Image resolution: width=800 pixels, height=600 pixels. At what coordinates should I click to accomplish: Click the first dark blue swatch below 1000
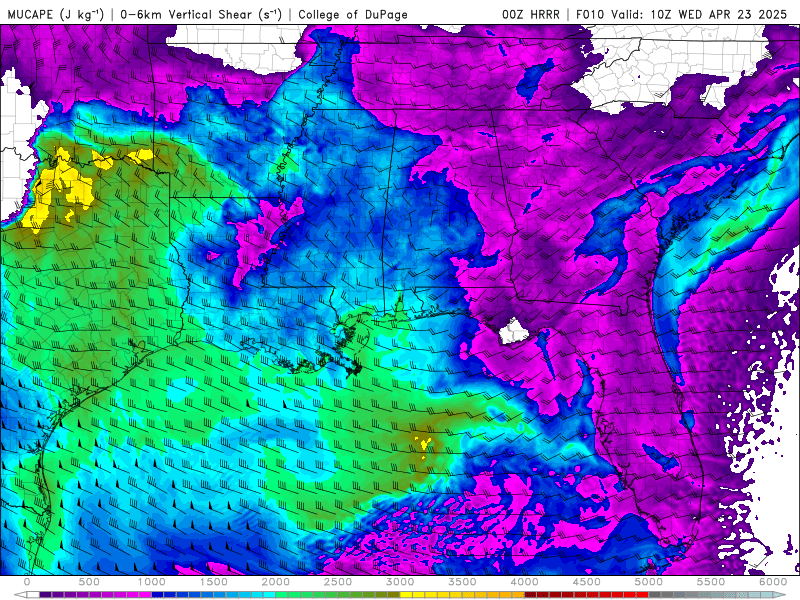click(158, 594)
